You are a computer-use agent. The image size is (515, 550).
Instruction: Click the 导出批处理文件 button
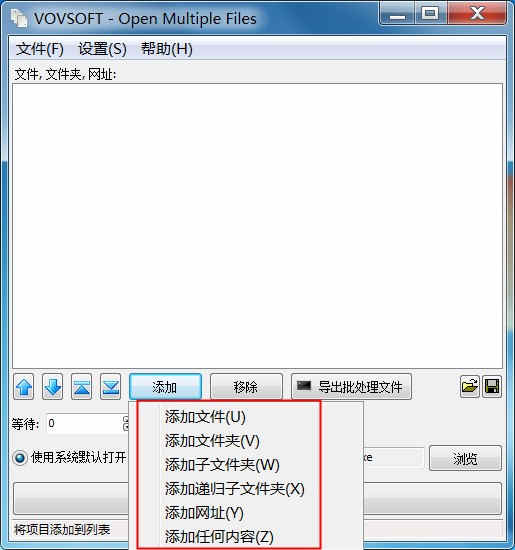[x=351, y=387]
